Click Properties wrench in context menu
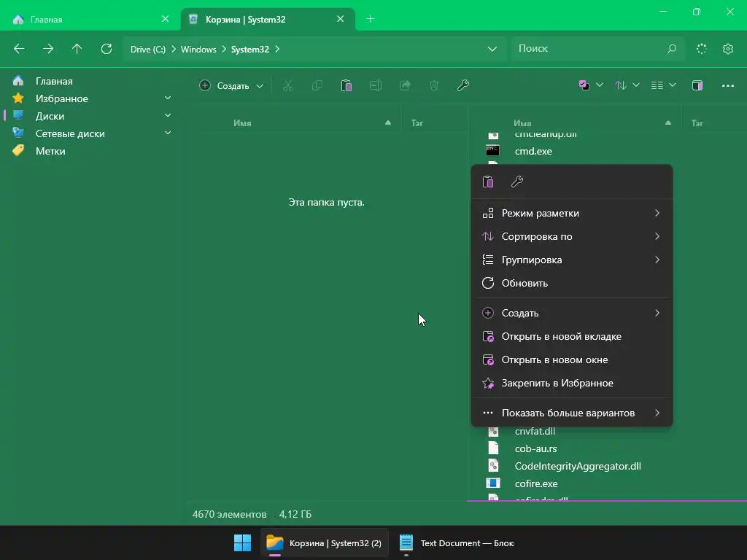Viewport: 747px width, 560px height. pyautogui.click(x=517, y=182)
